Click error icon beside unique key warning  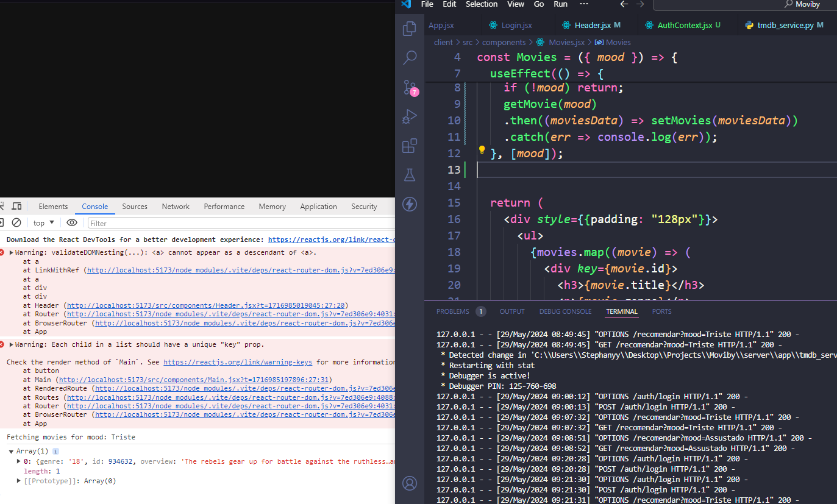click(2, 344)
